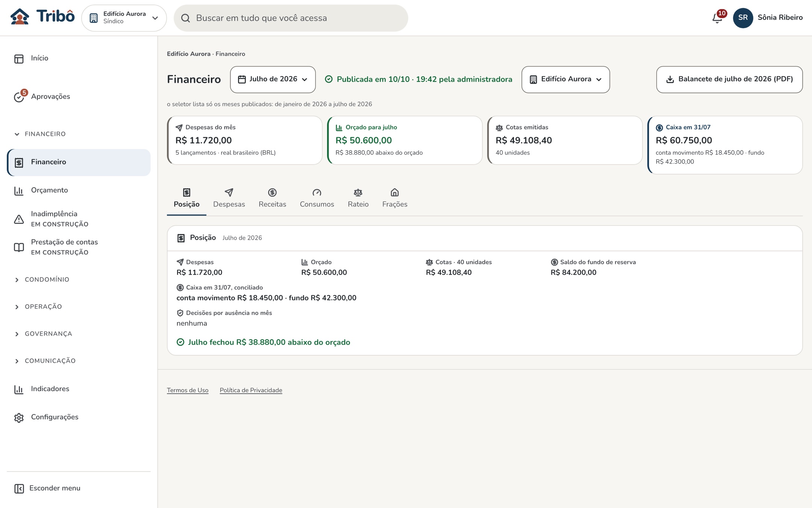Click the Caixa em 31/07 coin icon
Viewport: 812px width, 508px height.
tap(659, 128)
